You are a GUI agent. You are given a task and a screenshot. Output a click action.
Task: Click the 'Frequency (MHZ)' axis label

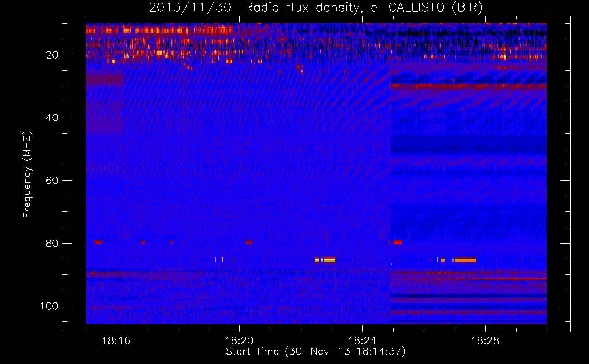(x=27, y=175)
